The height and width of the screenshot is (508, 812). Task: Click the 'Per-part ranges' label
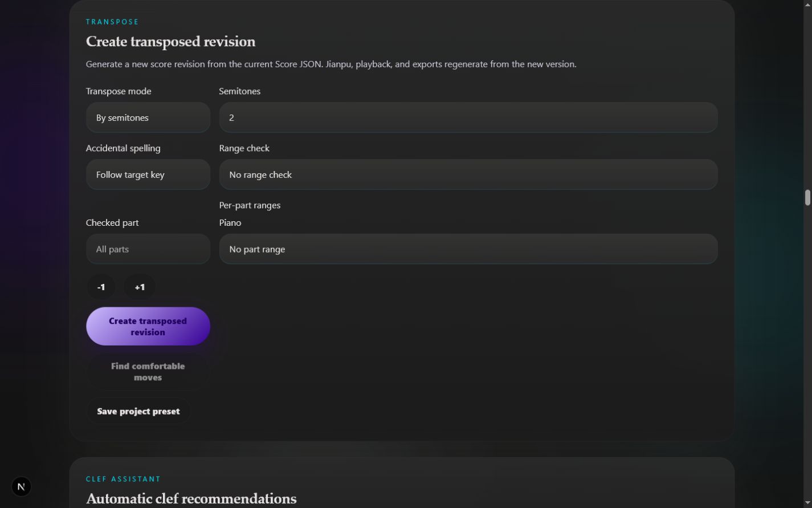pyautogui.click(x=250, y=205)
